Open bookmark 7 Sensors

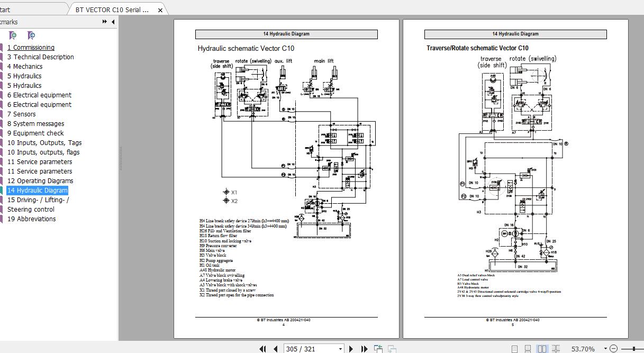coord(22,114)
